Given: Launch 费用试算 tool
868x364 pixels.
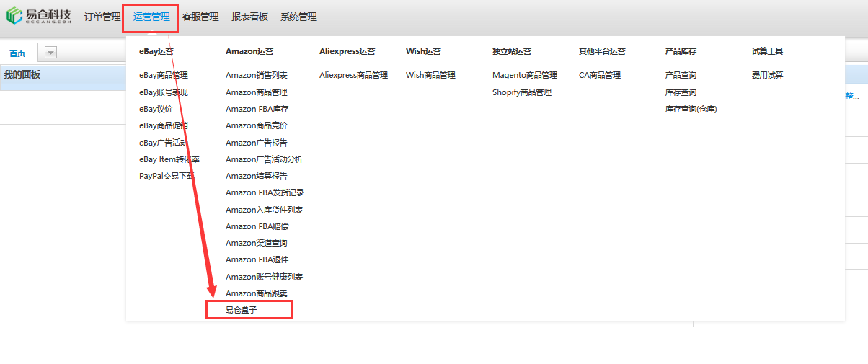Looking at the screenshot, I should pos(767,76).
